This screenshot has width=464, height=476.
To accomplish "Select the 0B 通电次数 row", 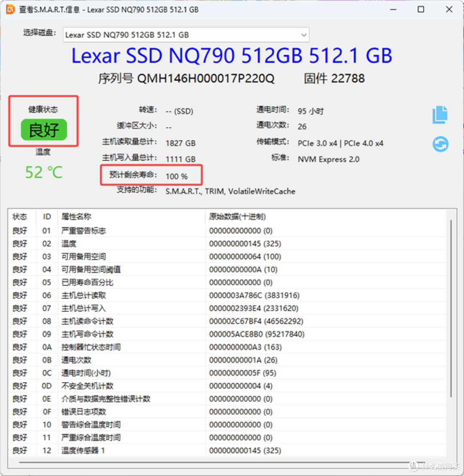I will [x=227, y=360].
